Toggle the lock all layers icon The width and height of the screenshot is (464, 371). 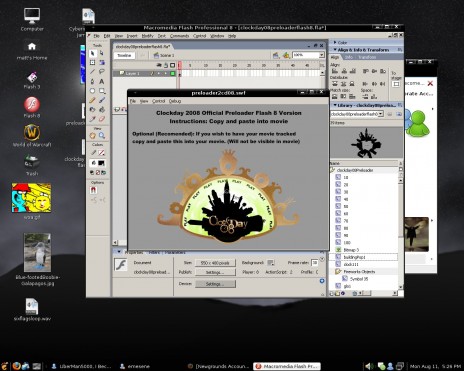[166, 65]
